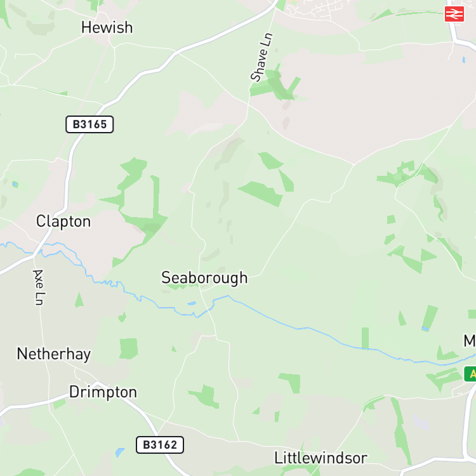Click the small pond south of Seaborough
Viewport: 476px width, 476px height.
192,303
